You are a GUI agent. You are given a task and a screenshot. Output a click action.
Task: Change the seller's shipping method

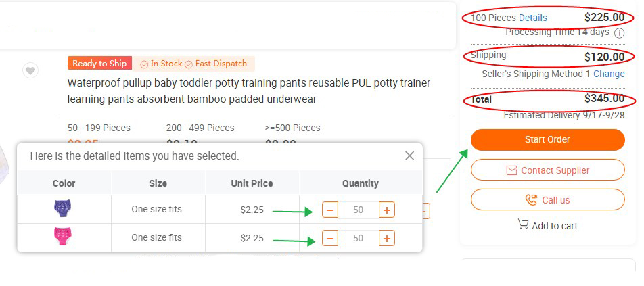[x=609, y=74]
